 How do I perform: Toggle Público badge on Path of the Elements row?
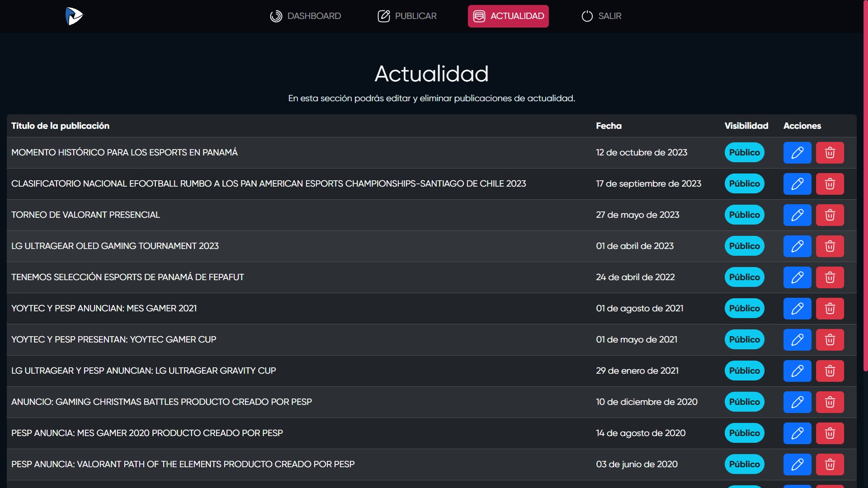tap(745, 465)
